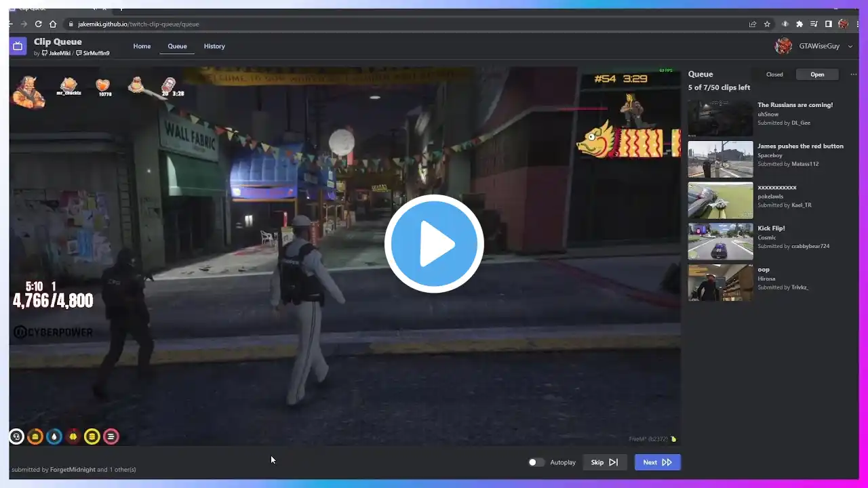Click the 'xxxxxxxxxxx' clip title
868x488 pixels.
tap(777, 187)
